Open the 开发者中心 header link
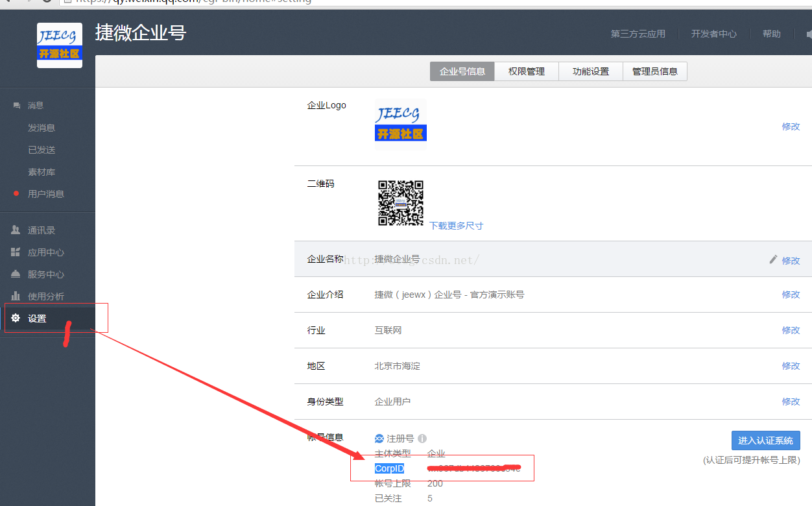Image resolution: width=812 pixels, height=506 pixels. 714,34
